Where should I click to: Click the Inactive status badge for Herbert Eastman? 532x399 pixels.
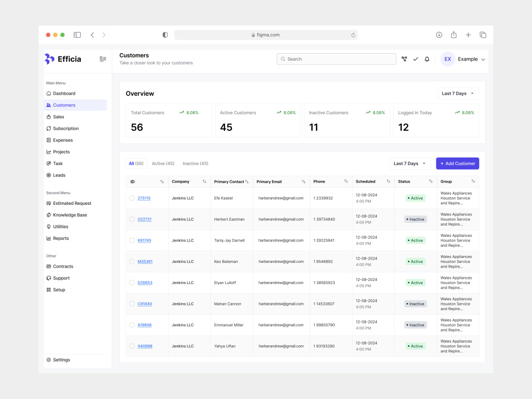(x=415, y=219)
